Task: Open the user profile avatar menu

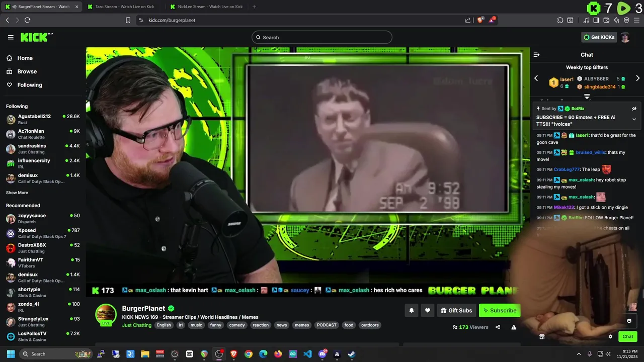Action: pyautogui.click(x=625, y=37)
